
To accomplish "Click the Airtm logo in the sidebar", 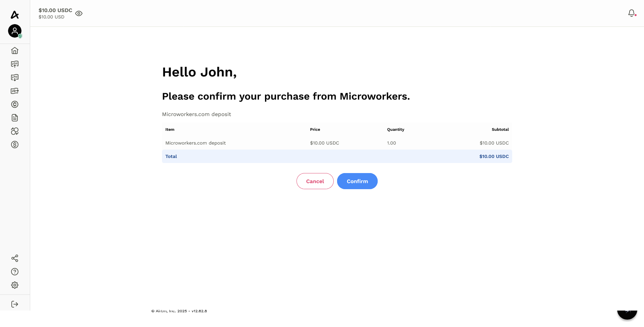I will click(15, 15).
